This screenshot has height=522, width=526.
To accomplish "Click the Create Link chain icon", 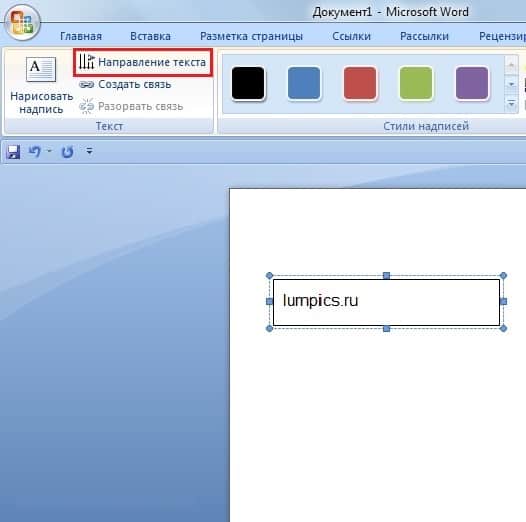I will click(x=87, y=85).
